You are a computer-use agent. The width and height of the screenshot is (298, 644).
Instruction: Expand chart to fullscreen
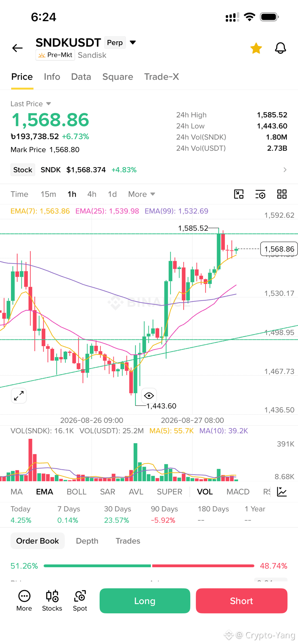[x=19, y=396]
